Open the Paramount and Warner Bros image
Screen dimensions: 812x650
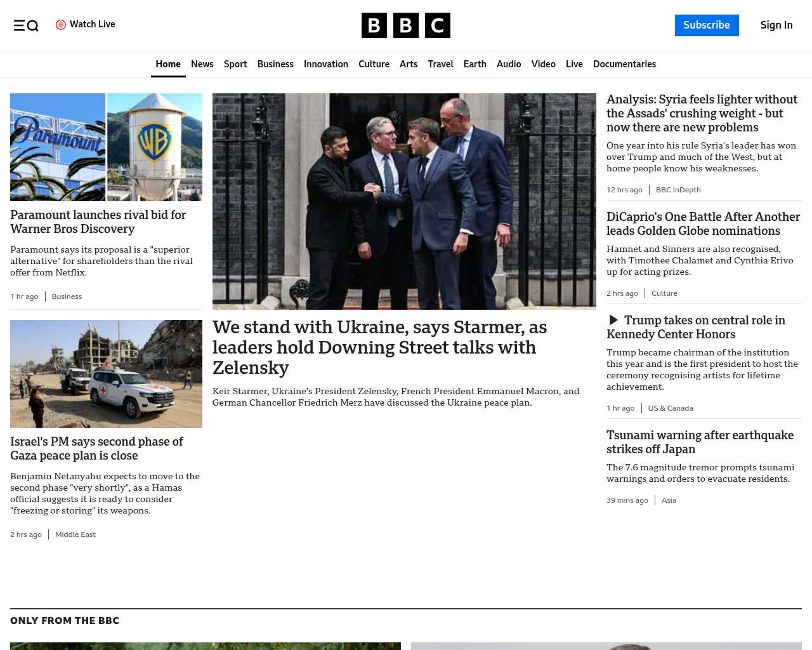(x=106, y=147)
